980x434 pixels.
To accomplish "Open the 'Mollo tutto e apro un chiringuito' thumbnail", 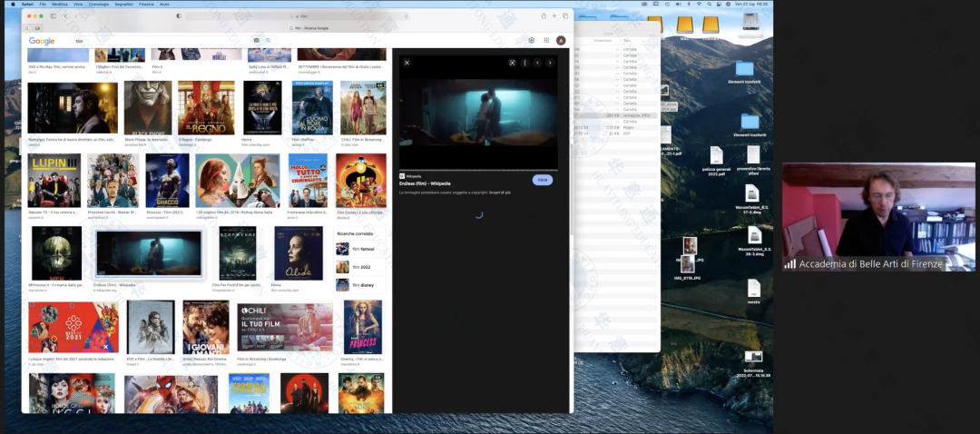I will click(x=308, y=180).
